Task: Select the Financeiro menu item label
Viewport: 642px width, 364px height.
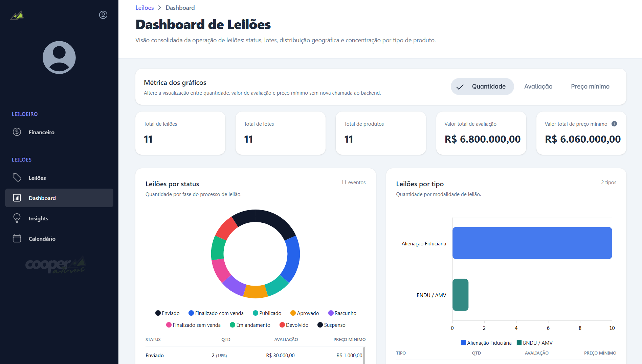Action: [42, 132]
